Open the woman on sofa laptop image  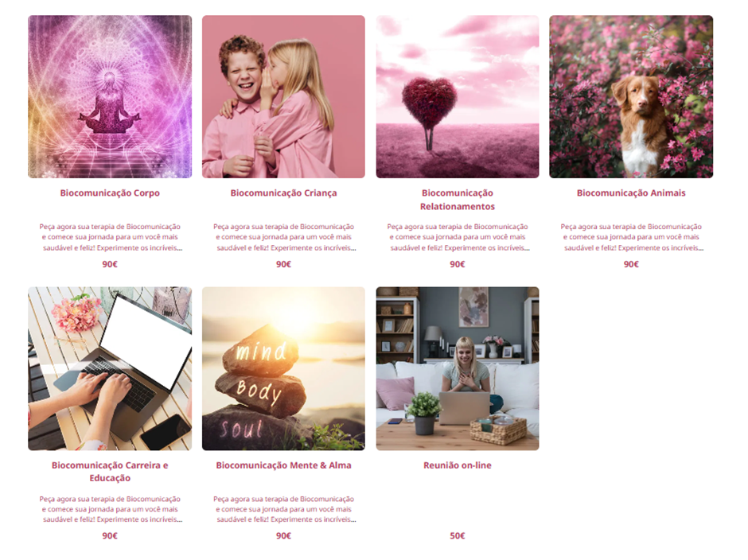click(458, 369)
